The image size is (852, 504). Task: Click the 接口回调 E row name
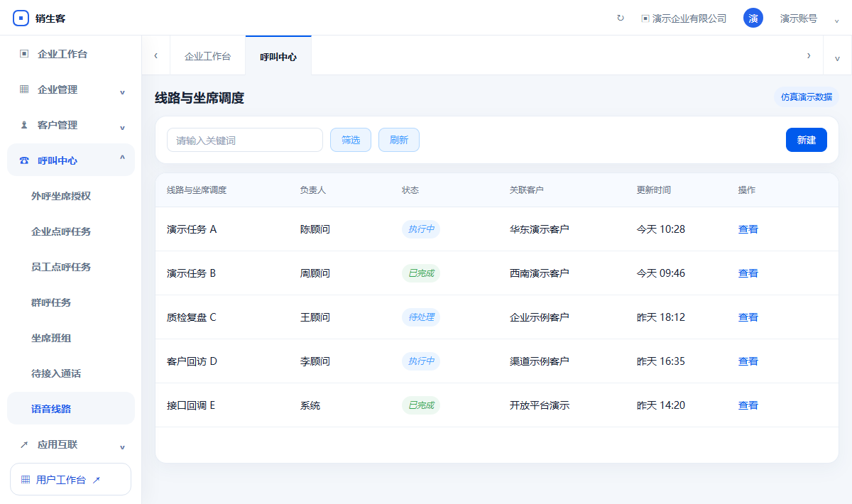pyautogui.click(x=191, y=405)
